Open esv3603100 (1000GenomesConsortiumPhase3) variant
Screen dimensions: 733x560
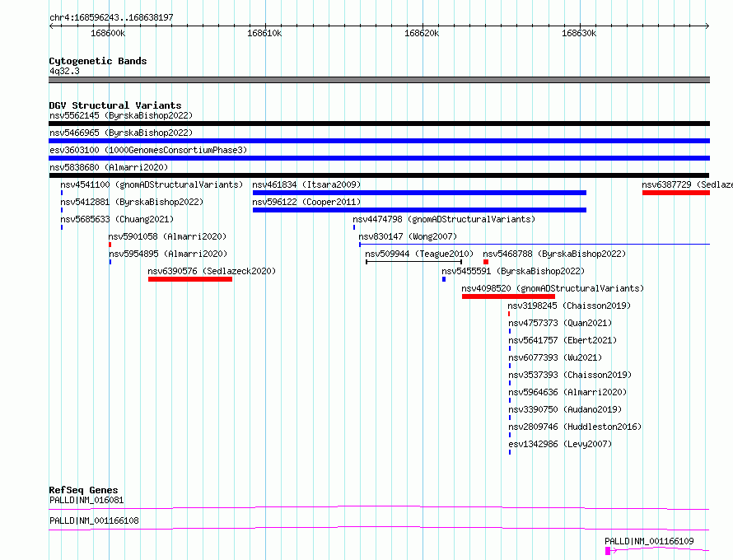(148, 150)
